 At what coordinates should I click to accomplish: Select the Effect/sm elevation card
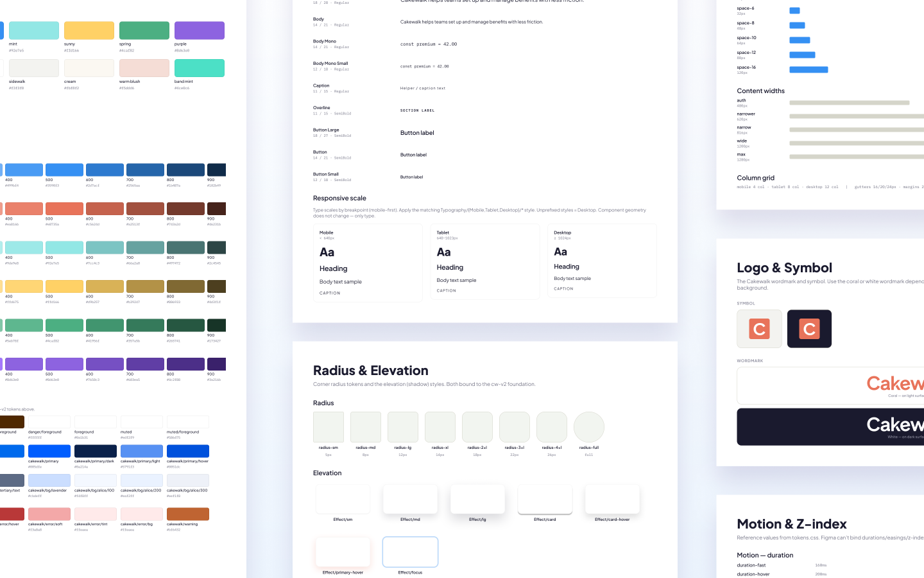(x=343, y=499)
